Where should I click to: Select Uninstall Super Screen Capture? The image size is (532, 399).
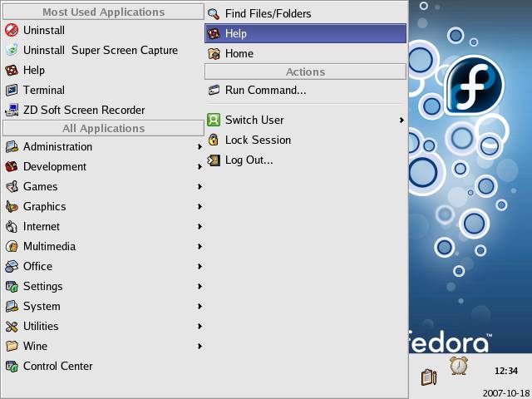[100, 50]
